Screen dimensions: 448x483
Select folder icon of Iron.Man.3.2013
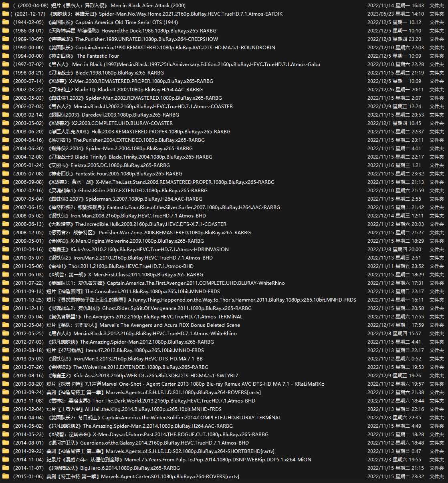5,359
